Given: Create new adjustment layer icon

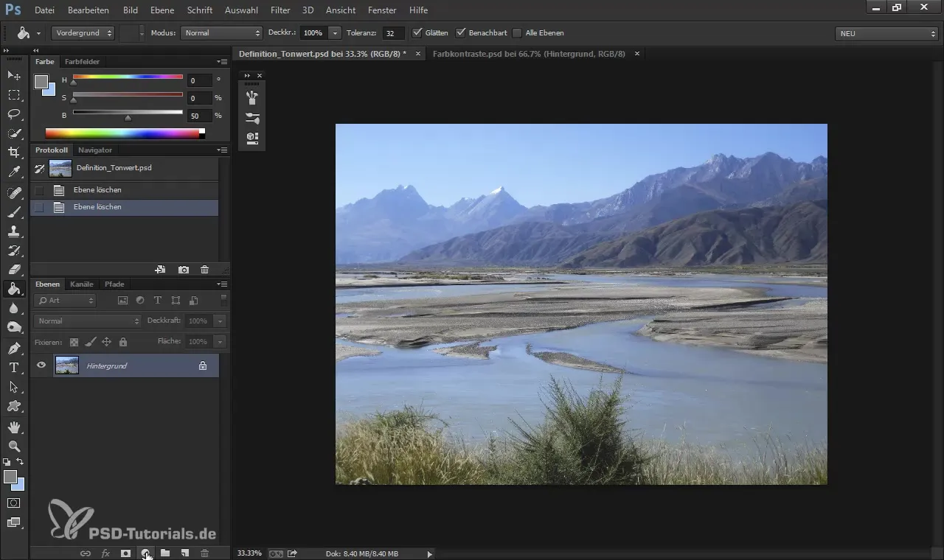Looking at the screenshot, I should pyautogui.click(x=145, y=553).
